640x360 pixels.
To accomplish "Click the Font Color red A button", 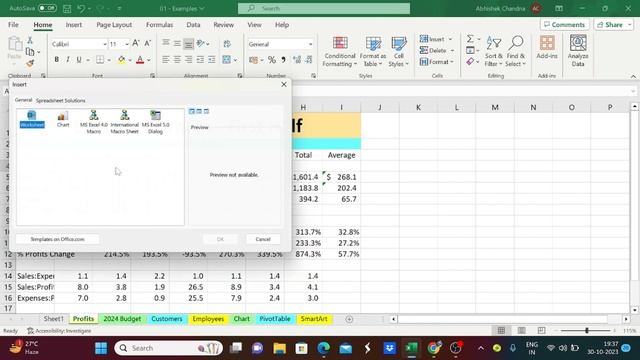I will 140,60.
